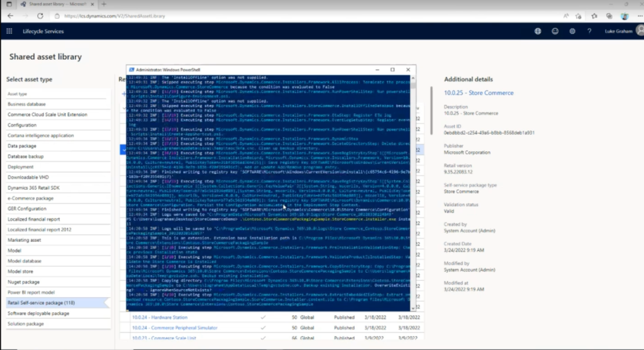Click the browser address bar URL
The height and width of the screenshot is (350, 644).
pos(114,16)
